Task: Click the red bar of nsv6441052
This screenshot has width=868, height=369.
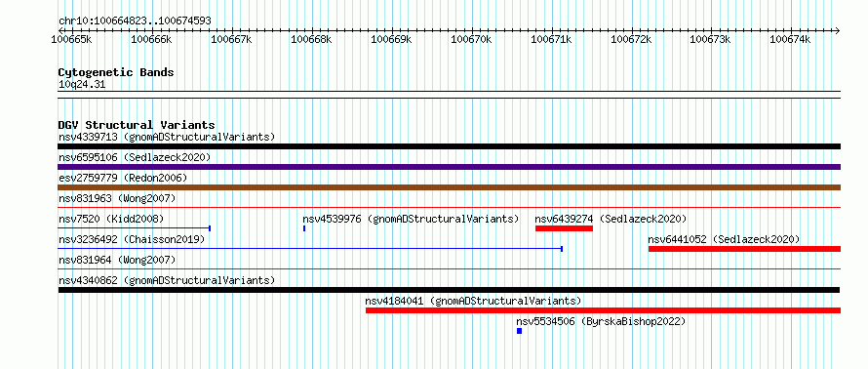Action: [744, 249]
